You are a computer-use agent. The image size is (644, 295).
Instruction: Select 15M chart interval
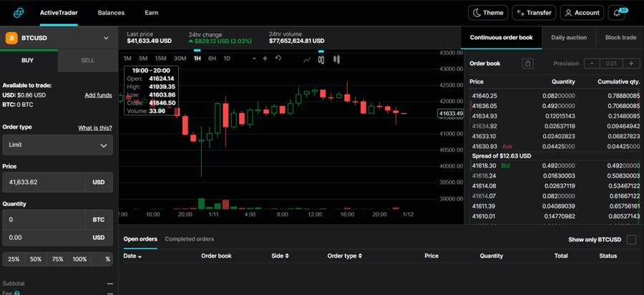161,58
